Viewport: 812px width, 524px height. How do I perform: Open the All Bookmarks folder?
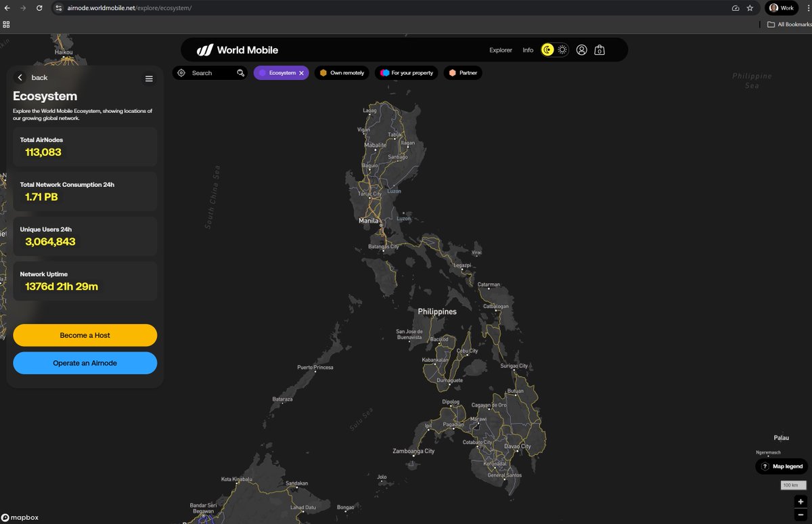(789, 24)
